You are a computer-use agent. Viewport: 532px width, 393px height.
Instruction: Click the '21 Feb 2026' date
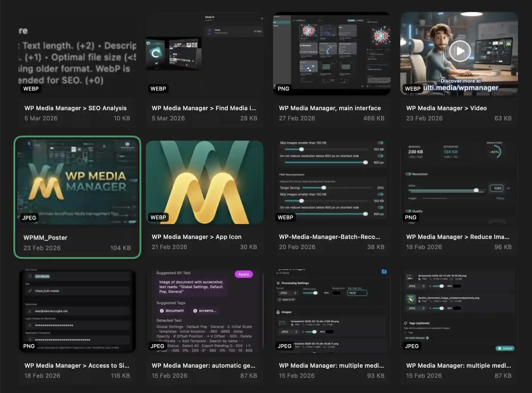(x=170, y=247)
